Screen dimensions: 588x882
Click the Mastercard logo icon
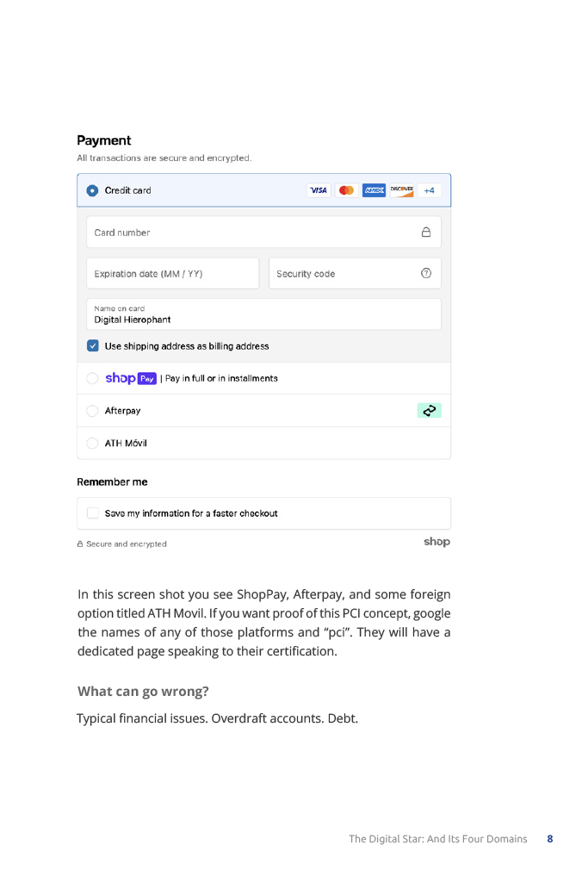pos(347,190)
